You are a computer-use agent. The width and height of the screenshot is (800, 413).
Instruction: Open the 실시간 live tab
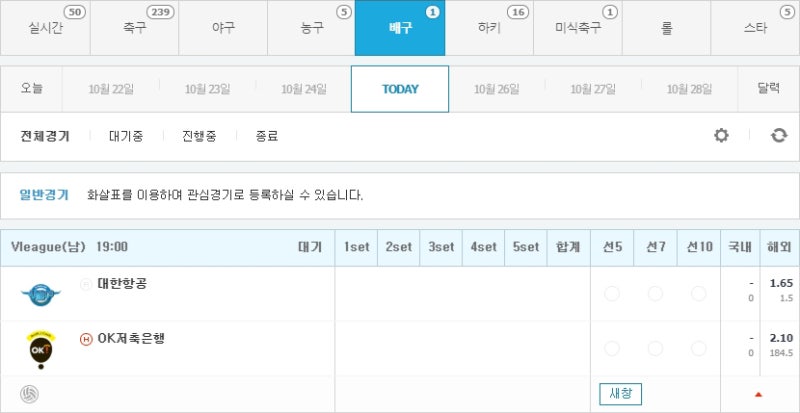tap(45, 28)
